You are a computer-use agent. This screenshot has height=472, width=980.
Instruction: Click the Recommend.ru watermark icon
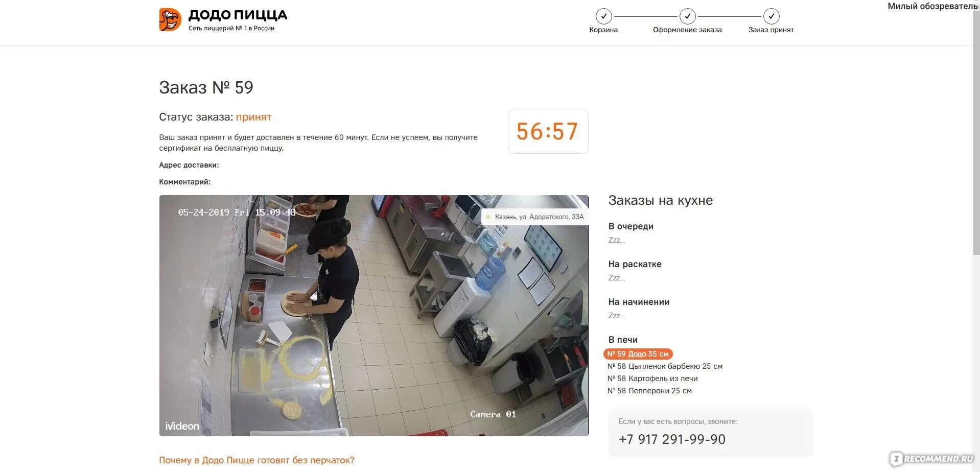[896, 459]
